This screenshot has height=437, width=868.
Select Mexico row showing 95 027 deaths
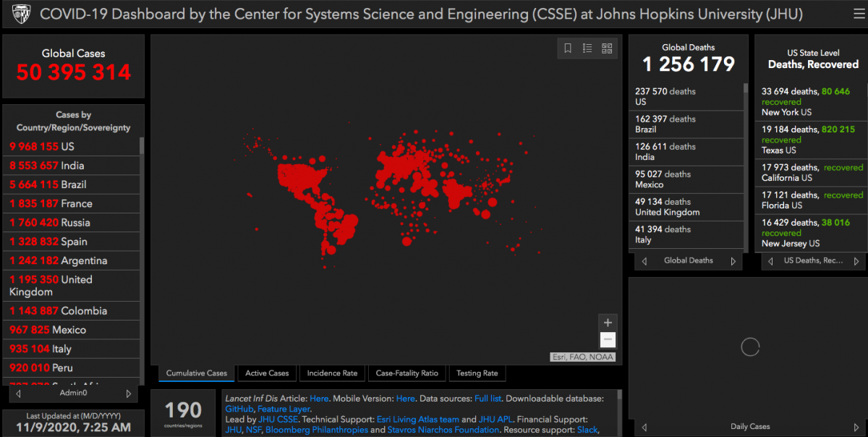click(686, 179)
